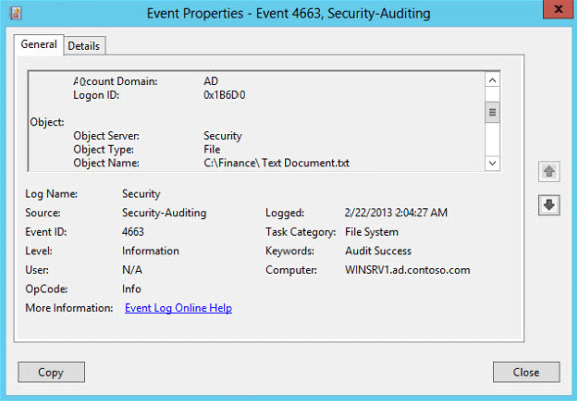This screenshot has height=401, width=577.
Task: Click the Close button
Action: [x=526, y=372]
